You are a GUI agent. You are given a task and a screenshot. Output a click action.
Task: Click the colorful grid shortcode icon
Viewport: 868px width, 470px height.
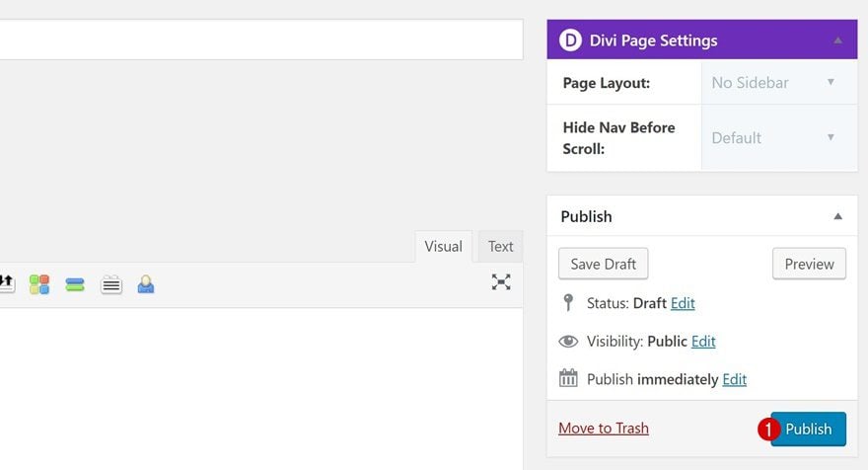[x=39, y=284]
